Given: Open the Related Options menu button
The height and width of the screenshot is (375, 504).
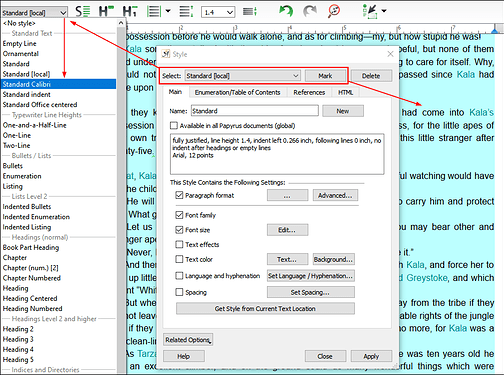Looking at the screenshot, I should [x=188, y=340].
